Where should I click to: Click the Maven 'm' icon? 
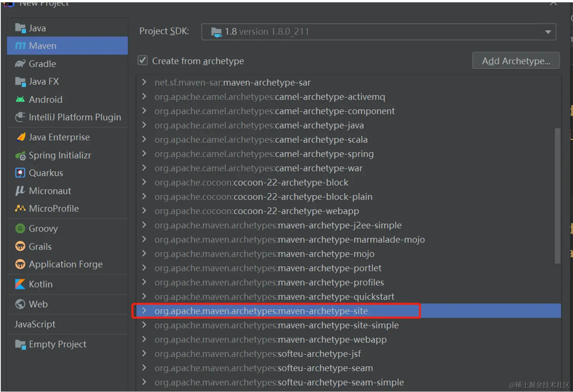(20, 46)
